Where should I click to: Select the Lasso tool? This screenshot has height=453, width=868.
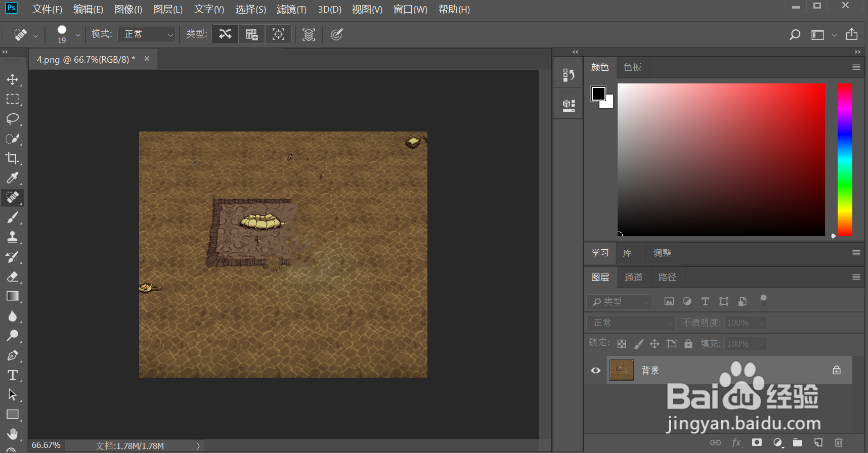pos(13,119)
